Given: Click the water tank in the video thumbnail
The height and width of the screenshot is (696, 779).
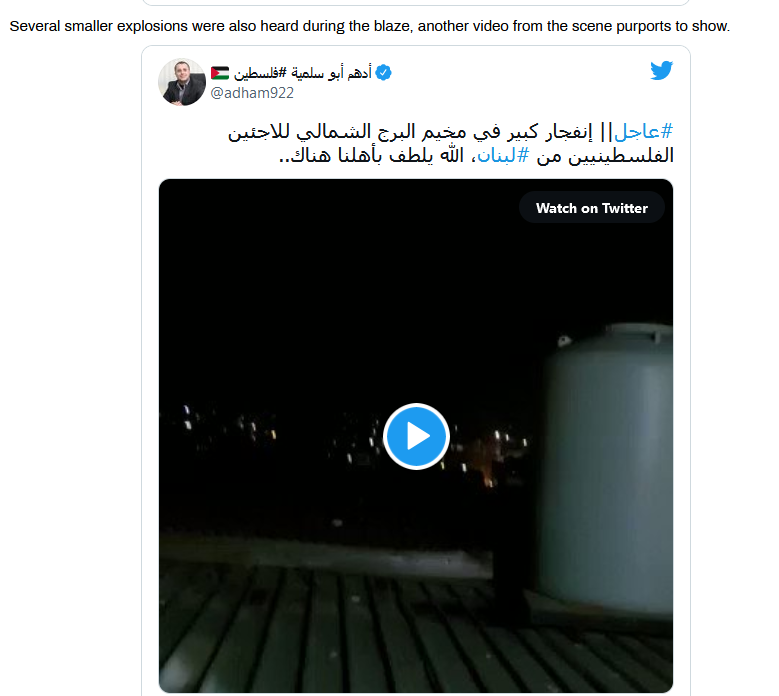Looking at the screenshot, I should 608,469.
